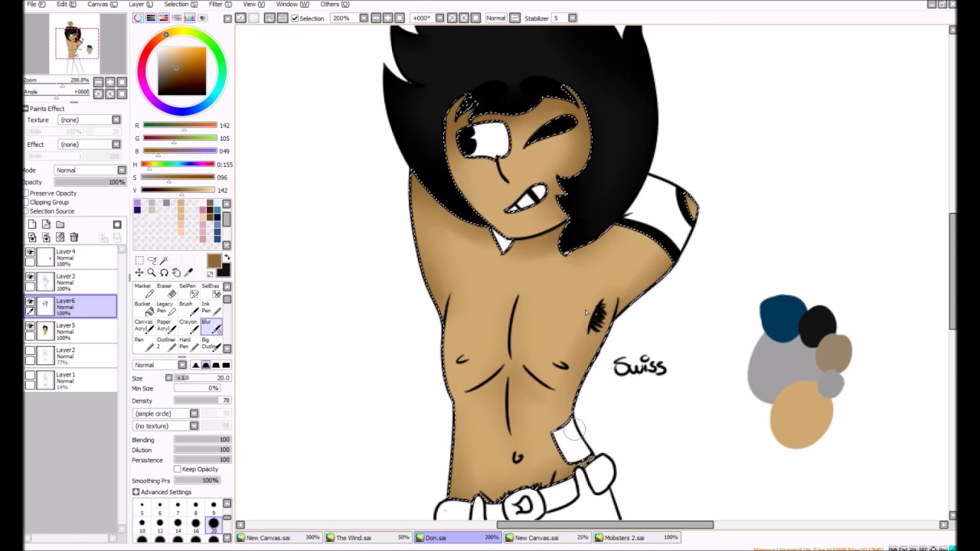
Task: Open the Window menu
Action: coord(292,5)
